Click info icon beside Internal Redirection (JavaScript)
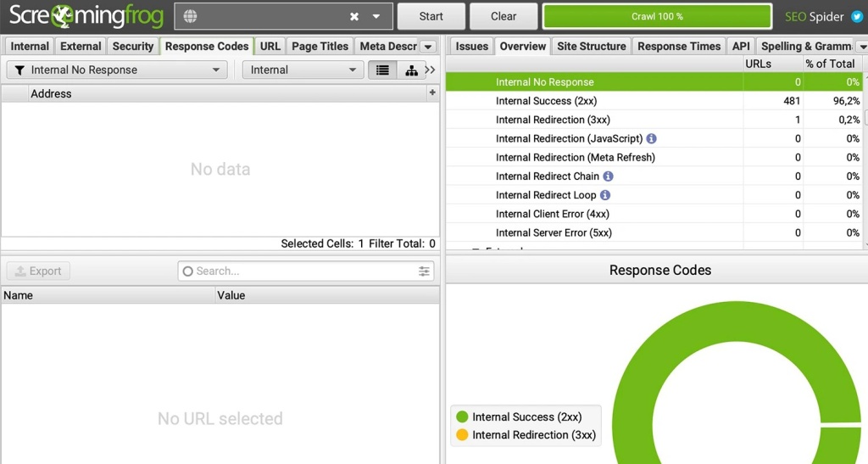The height and width of the screenshot is (464, 868). (652, 138)
